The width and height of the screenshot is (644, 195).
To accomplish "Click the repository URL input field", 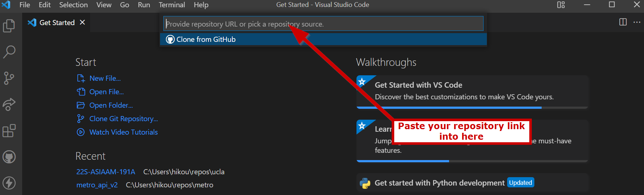I will click(323, 24).
